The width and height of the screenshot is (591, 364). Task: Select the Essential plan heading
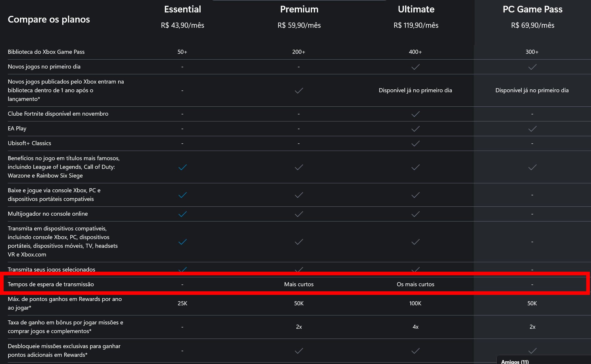click(x=182, y=9)
